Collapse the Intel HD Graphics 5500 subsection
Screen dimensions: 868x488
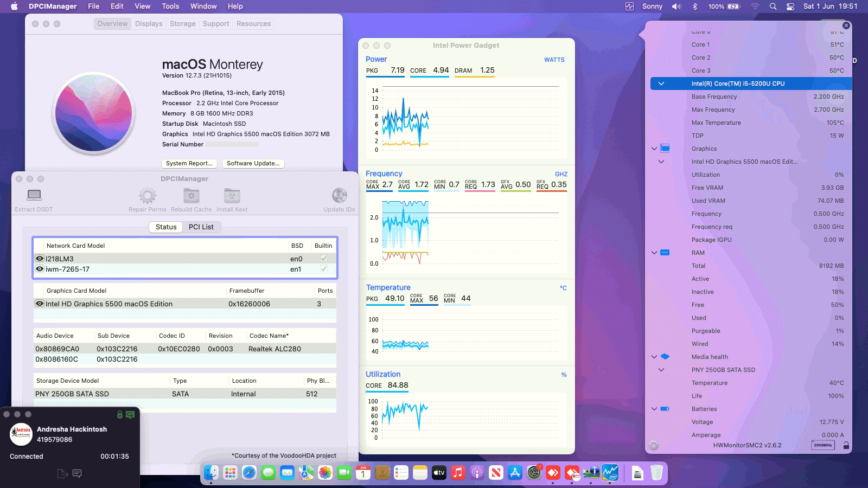661,162
